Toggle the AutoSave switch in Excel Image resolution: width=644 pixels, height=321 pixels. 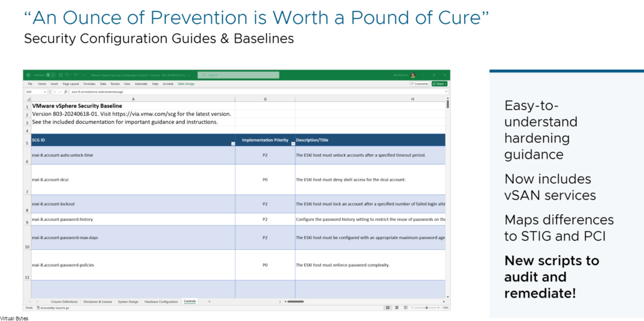(x=51, y=76)
